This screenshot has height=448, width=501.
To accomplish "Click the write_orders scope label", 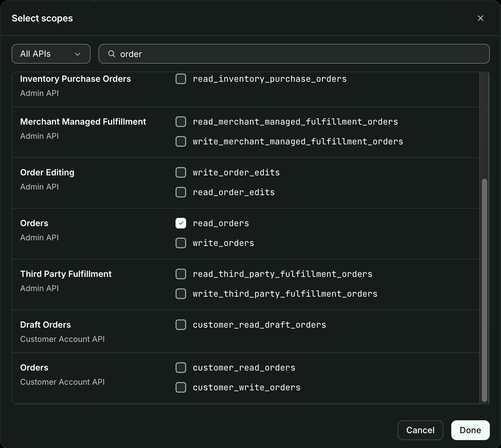I will (223, 243).
